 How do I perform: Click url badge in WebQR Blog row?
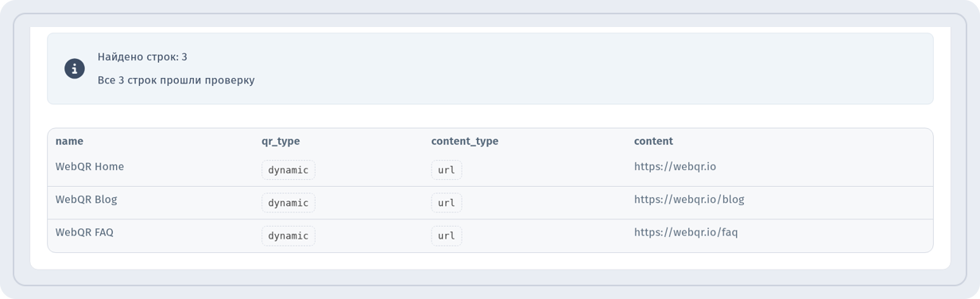click(447, 203)
